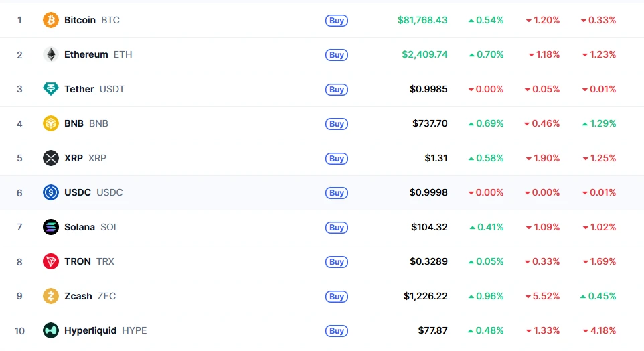Click Bitcoin's price $81,768.43
644x351 pixels.
point(422,20)
